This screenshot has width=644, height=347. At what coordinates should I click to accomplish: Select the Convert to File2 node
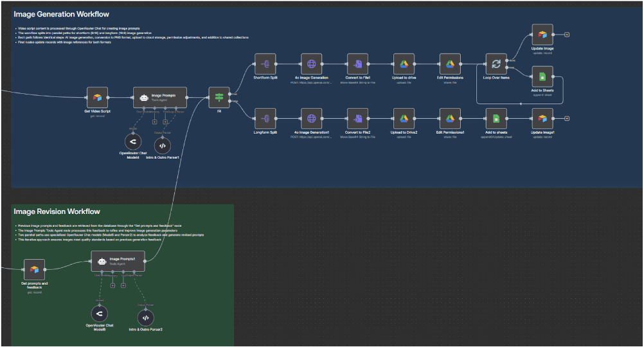tap(358, 118)
